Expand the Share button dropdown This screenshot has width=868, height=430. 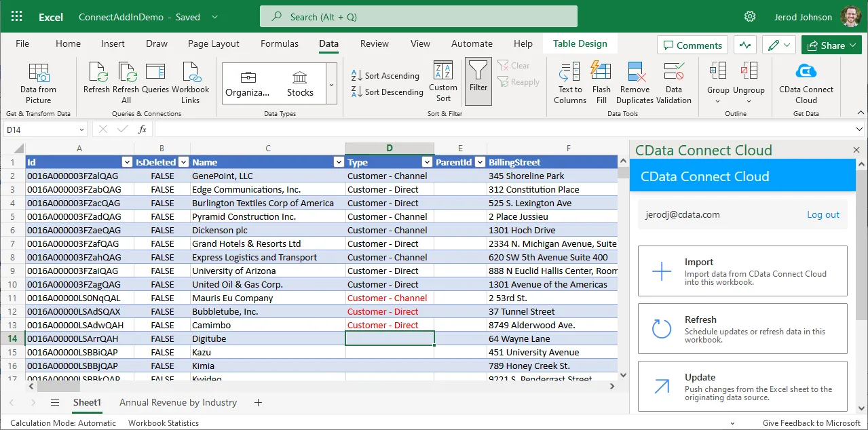pos(852,45)
